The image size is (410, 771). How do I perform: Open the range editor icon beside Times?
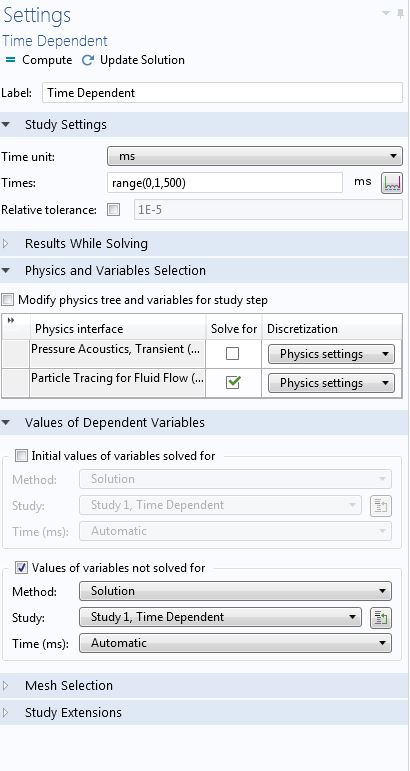click(x=392, y=183)
